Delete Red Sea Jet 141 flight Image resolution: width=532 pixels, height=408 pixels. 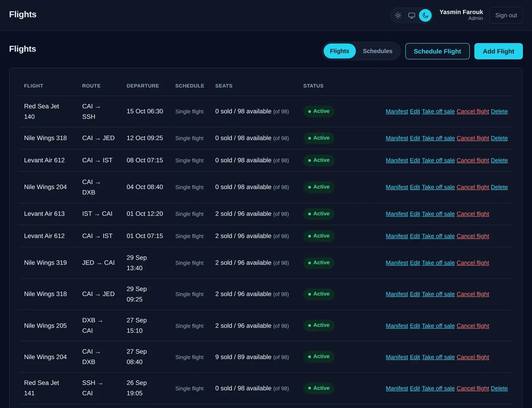pos(499,389)
